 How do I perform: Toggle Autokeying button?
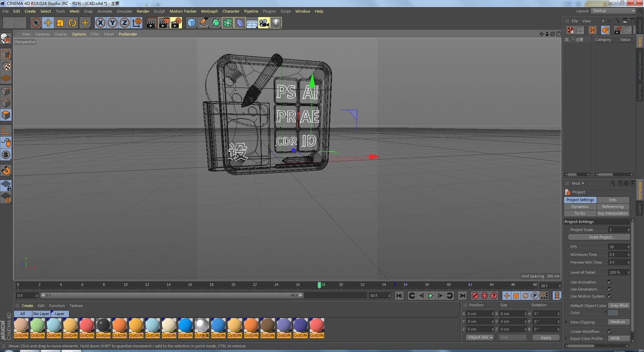coord(484,296)
